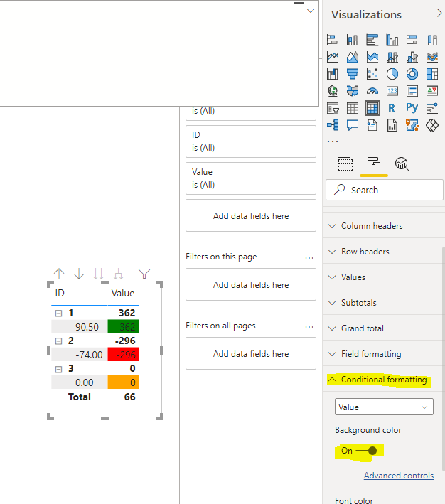This screenshot has height=504, width=445.
Task: Pick the Line chart visual
Action: (x=333, y=57)
